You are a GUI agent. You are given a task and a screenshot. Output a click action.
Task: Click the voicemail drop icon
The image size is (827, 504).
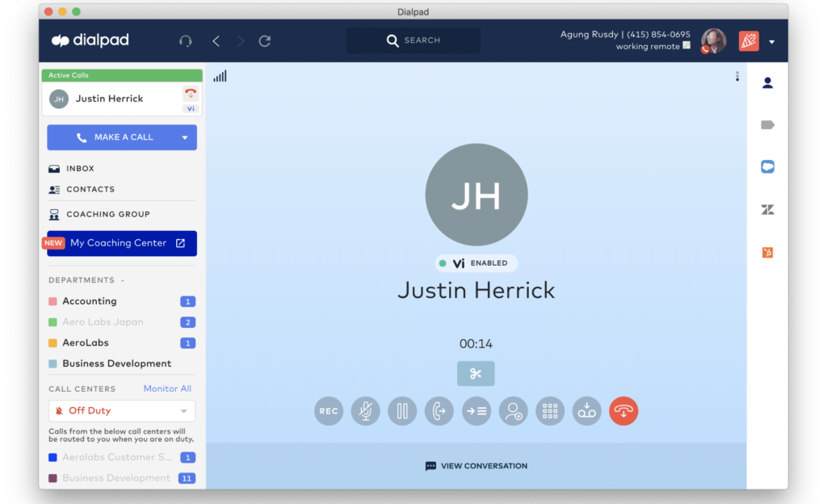point(587,411)
